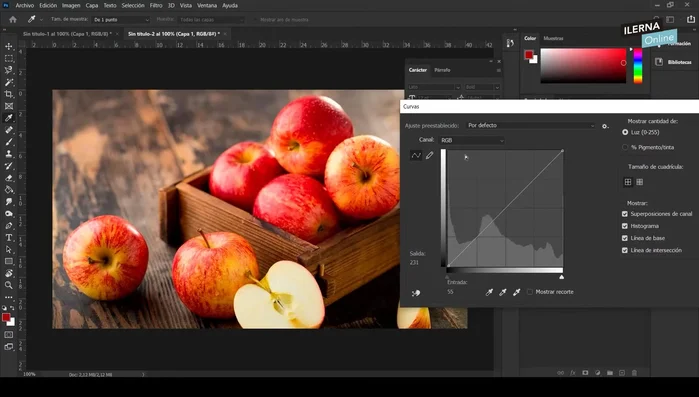
Task: Click the Color panel red-to-black gradient field
Action: [x=583, y=65]
